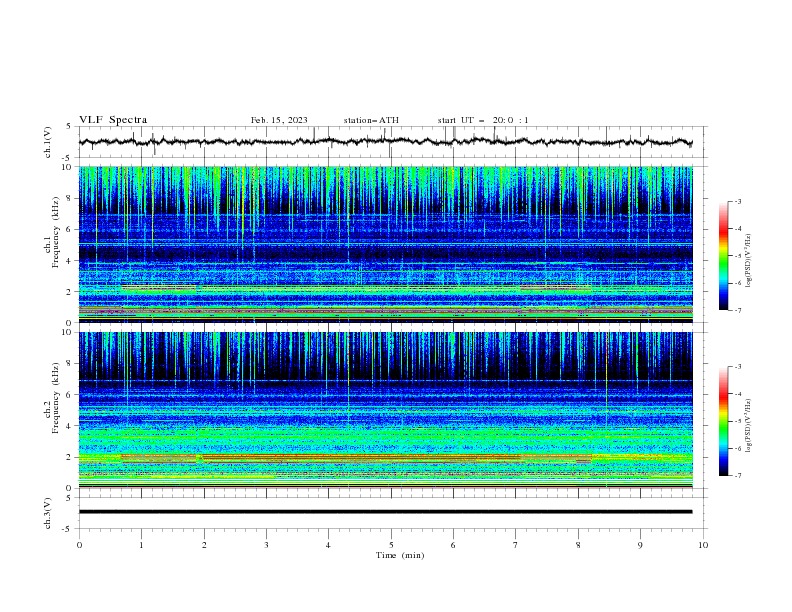792x612 pixels.
Task: Click time axis tick label "10" at bottom right
Action: [x=703, y=545]
